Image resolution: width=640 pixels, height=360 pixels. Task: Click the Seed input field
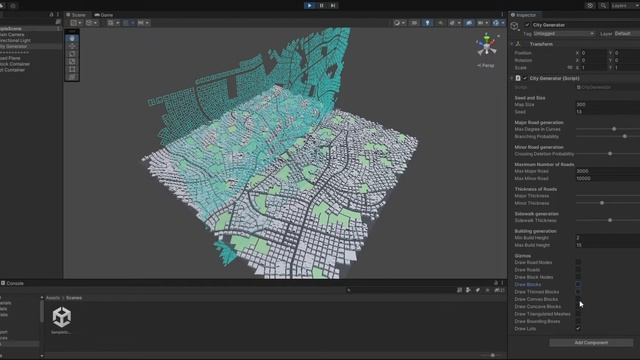point(607,112)
